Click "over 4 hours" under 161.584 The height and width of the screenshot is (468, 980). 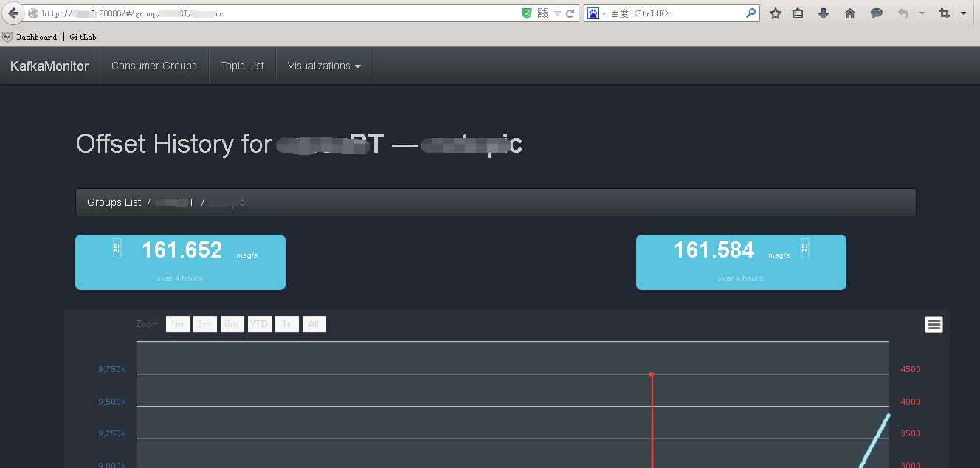click(x=740, y=278)
